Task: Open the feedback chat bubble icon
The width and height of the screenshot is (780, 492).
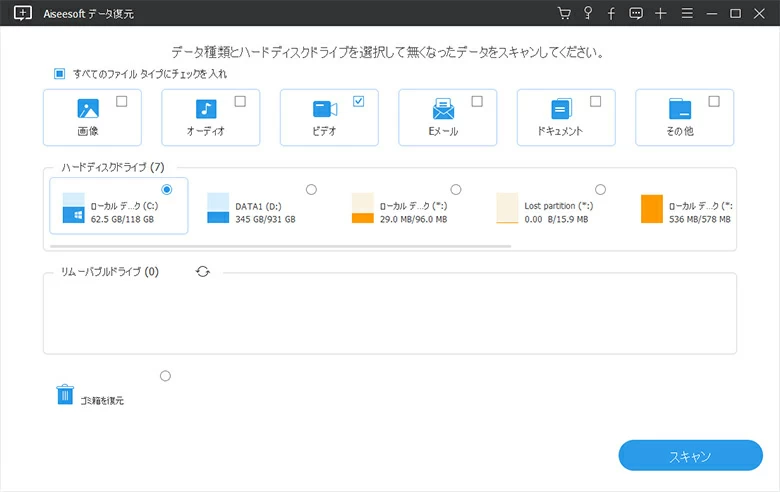Action: (x=636, y=13)
